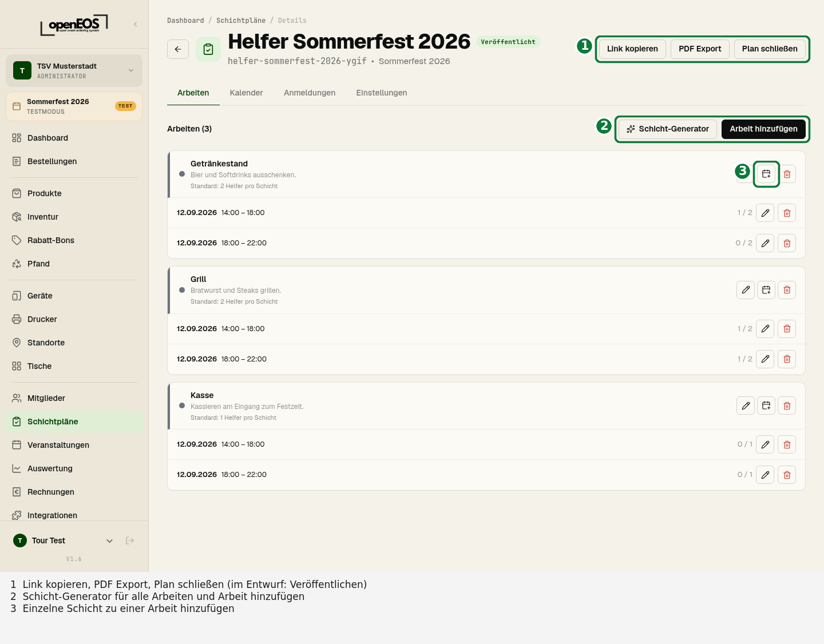Delete the Grill job via trash icon

(787, 290)
